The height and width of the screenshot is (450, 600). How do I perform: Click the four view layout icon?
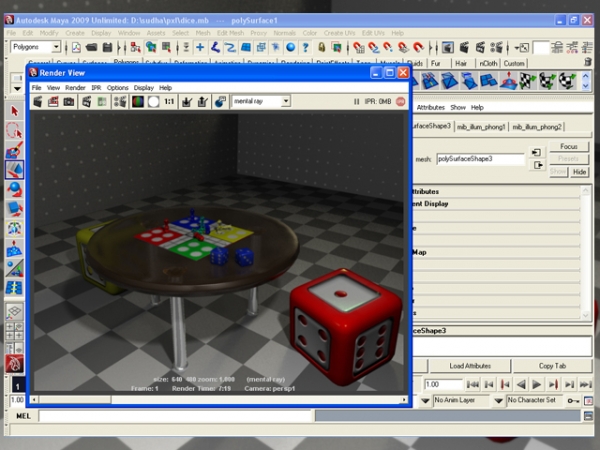pyautogui.click(x=15, y=331)
